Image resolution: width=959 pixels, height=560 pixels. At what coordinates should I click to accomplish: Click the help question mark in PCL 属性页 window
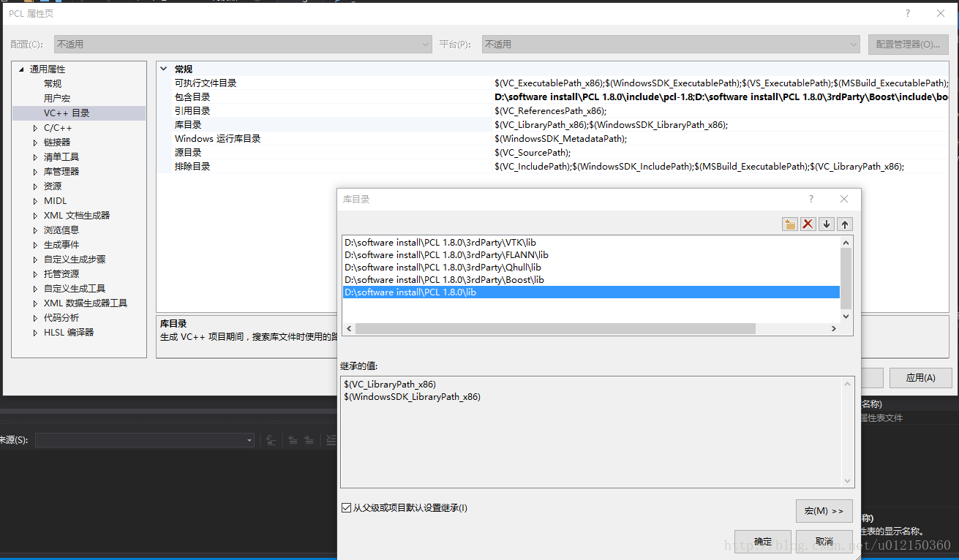[x=908, y=13]
